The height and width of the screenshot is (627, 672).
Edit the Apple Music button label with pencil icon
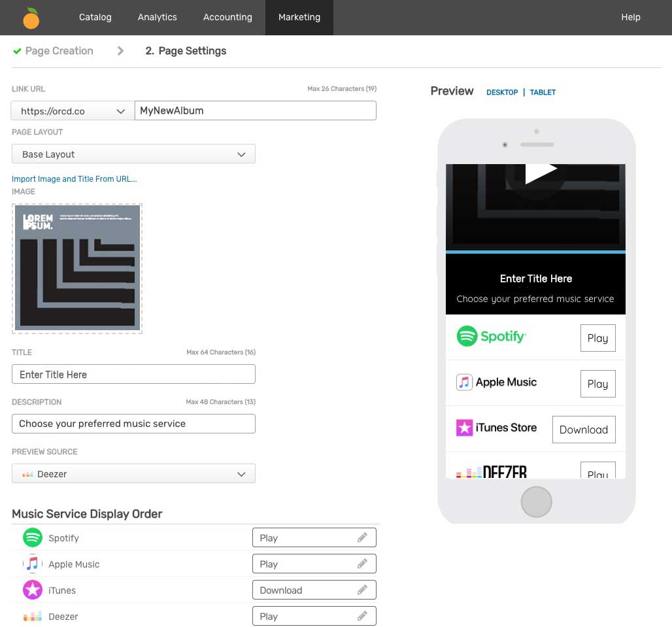362,564
